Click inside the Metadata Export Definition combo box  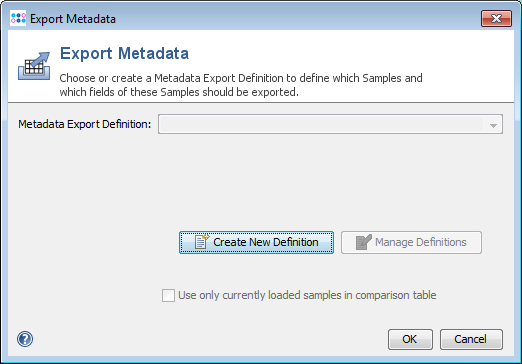pyautogui.click(x=330, y=124)
